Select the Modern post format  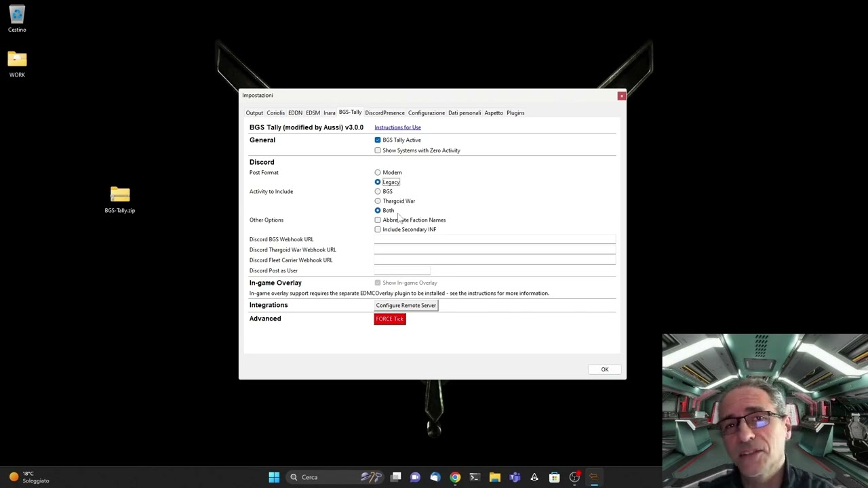click(x=378, y=173)
